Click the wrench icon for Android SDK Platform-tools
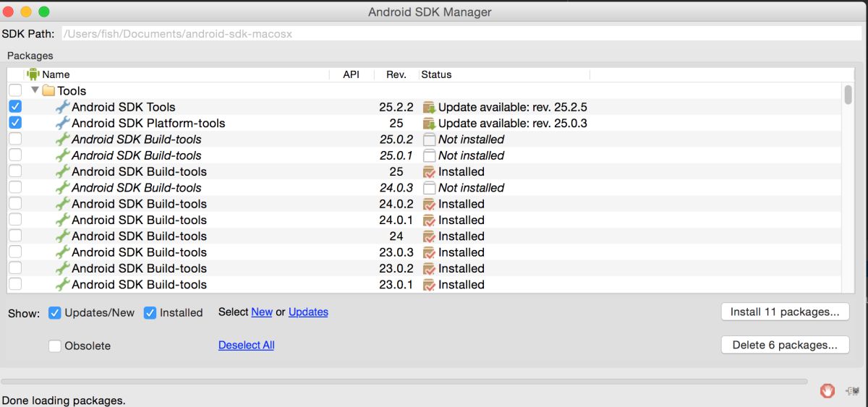 (63, 123)
